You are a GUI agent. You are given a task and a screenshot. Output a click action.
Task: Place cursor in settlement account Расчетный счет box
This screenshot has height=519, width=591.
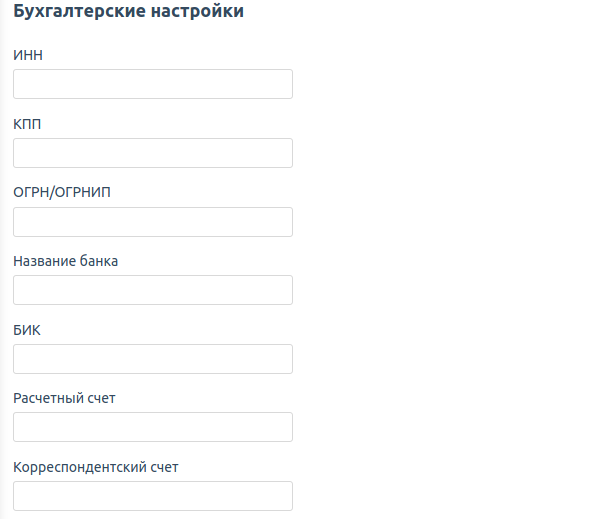point(153,427)
